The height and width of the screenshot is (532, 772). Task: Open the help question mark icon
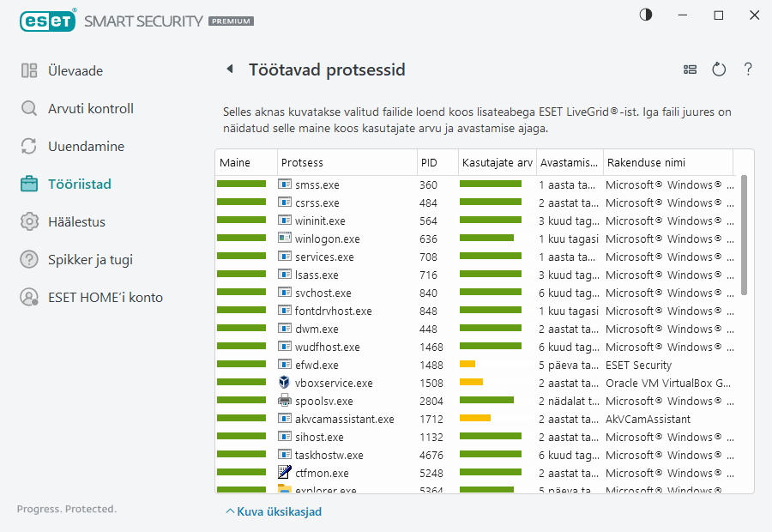(x=748, y=70)
